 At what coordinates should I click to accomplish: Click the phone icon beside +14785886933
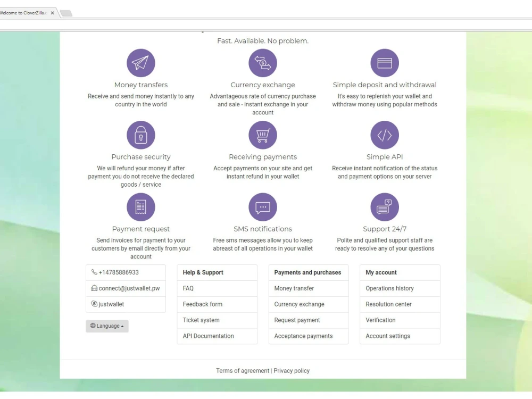94,272
